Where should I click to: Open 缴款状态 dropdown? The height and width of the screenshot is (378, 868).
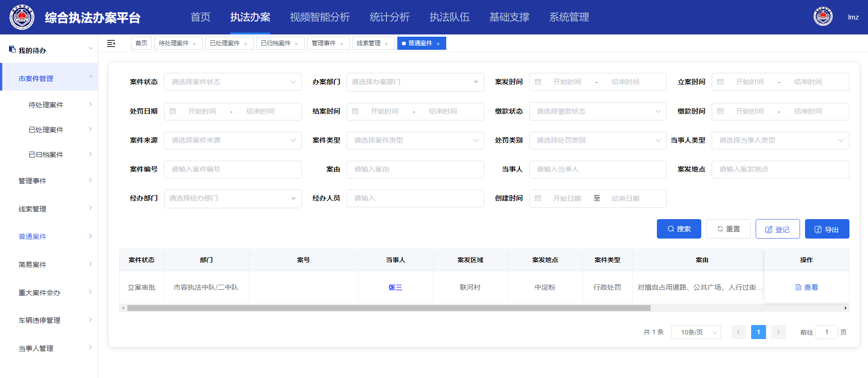pos(598,111)
